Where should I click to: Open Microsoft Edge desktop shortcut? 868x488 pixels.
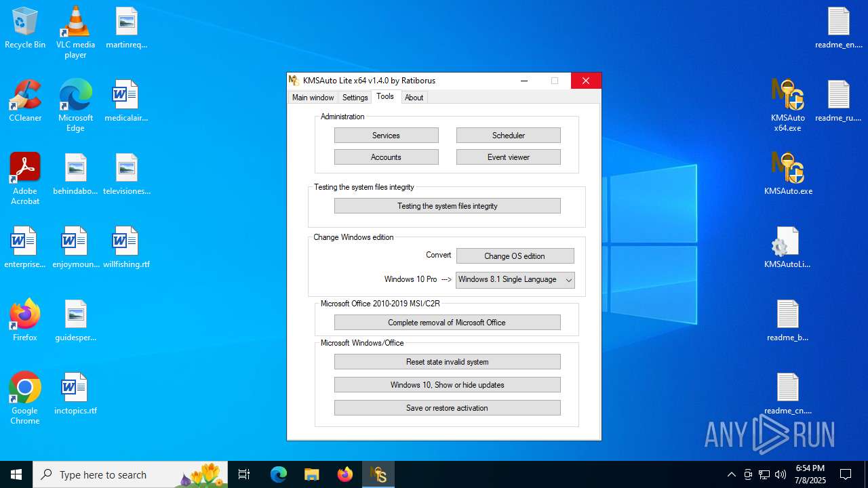75,106
